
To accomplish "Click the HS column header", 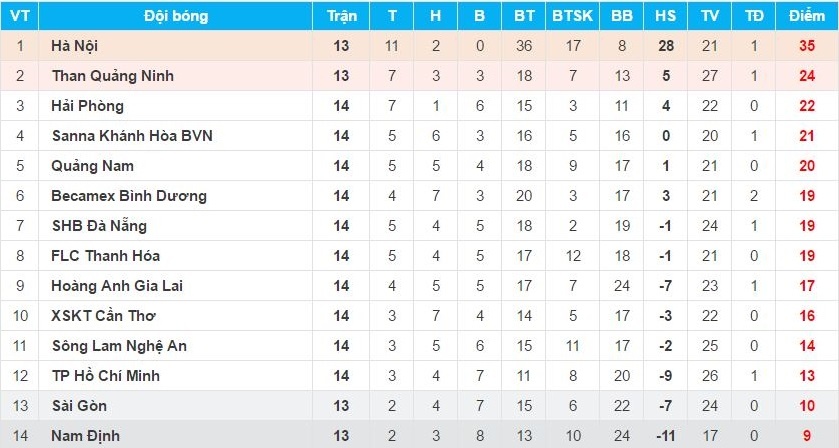I will pos(665,16).
